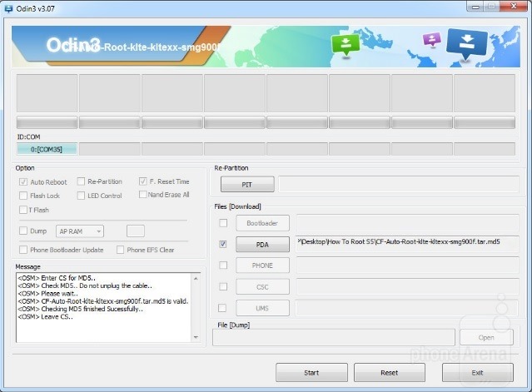
Task: Tick the CSC file checkbox
Action: pos(223,287)
